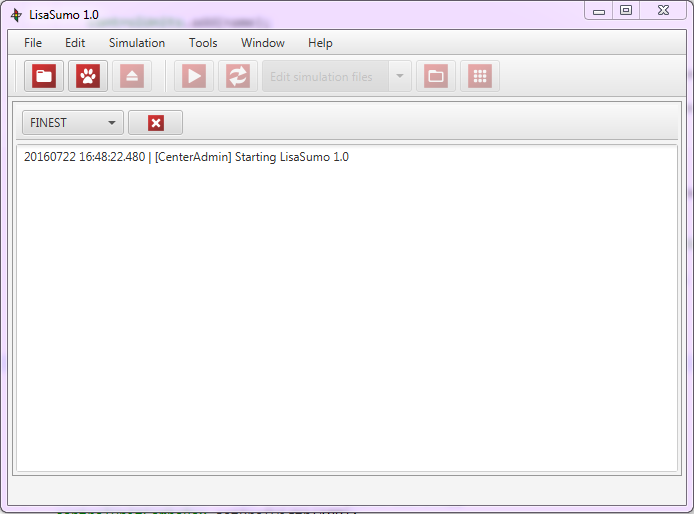Start simulation with the play icon
This screenshot has height=514, width=694.
click(x=194, y=76)
